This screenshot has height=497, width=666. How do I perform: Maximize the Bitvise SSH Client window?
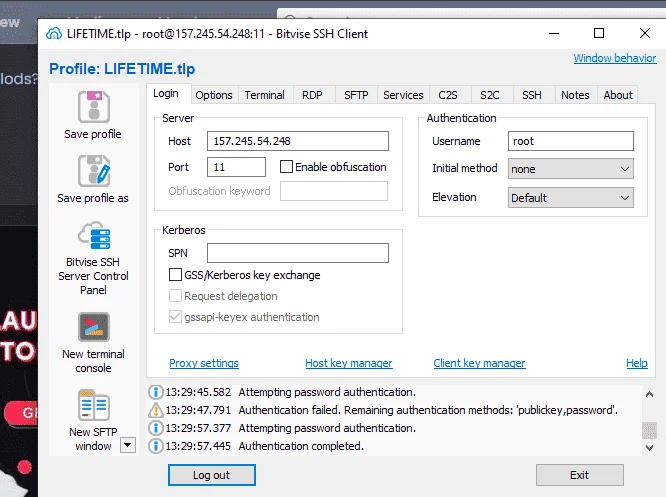click(x=599, y=33)
